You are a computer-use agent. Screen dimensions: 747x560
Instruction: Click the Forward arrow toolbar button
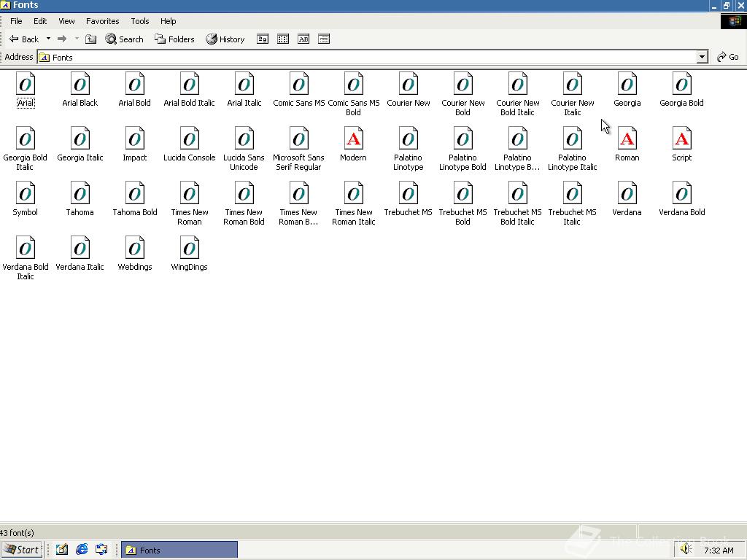coord(62,39)
